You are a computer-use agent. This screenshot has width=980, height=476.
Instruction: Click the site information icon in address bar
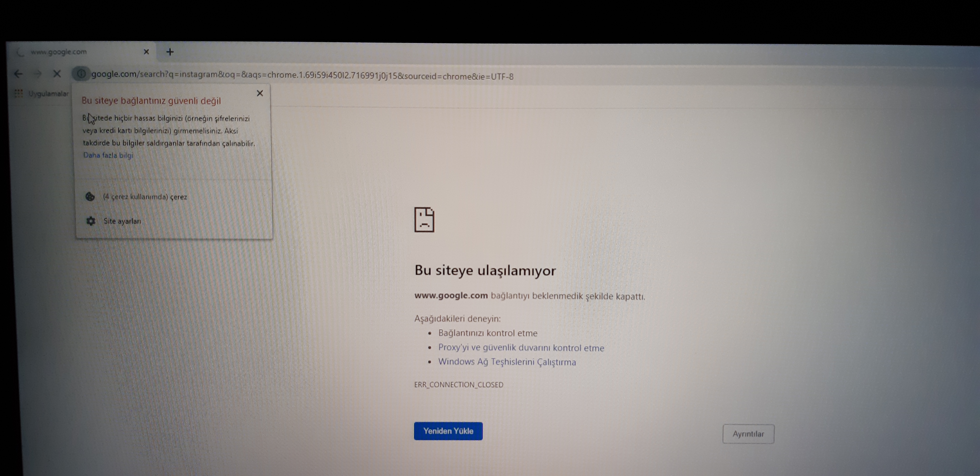click(x=81, y=74)
